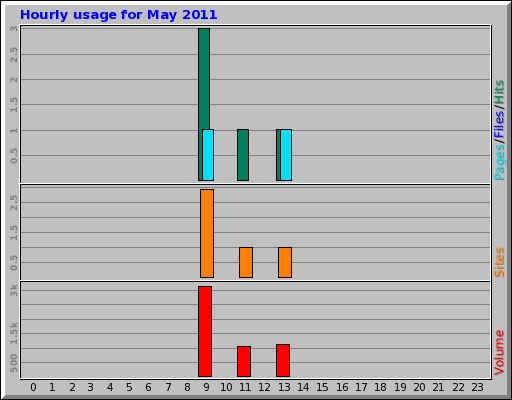Click hour label 7 on the x-axis
Image resolution: width=512 pixels, height=400 pixels.
click(x=168, y=387)
